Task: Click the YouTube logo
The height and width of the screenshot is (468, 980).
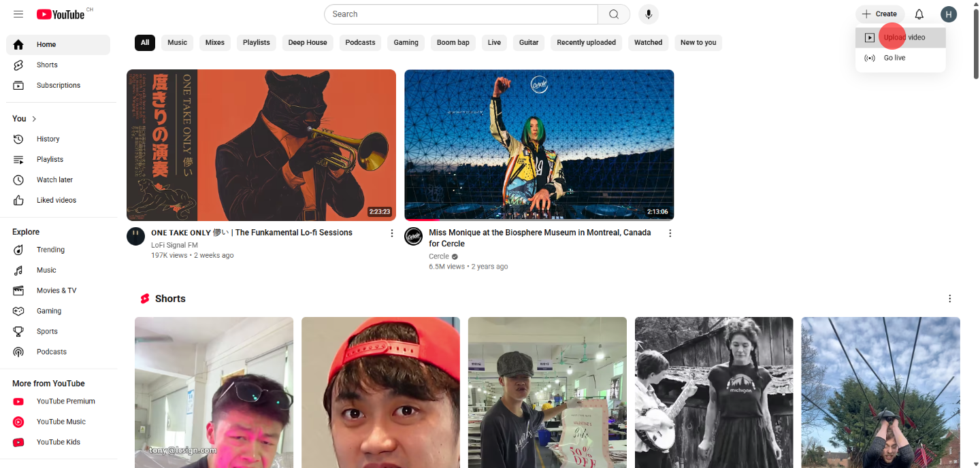Action: click(61, 14)
